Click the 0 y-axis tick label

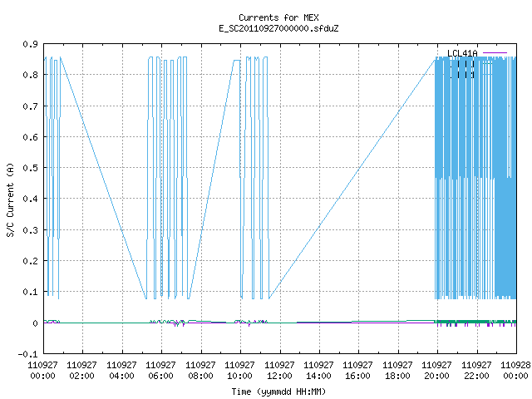[35, 323]
